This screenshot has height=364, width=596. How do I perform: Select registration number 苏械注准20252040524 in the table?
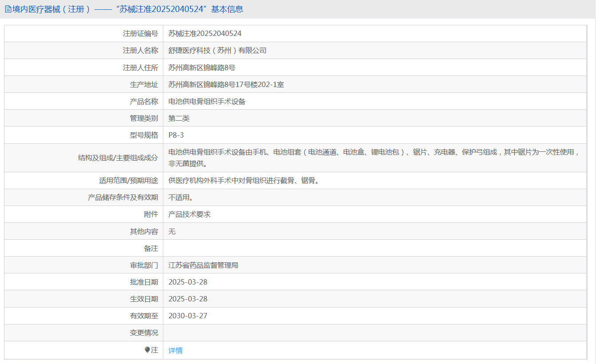coord(205,33)
